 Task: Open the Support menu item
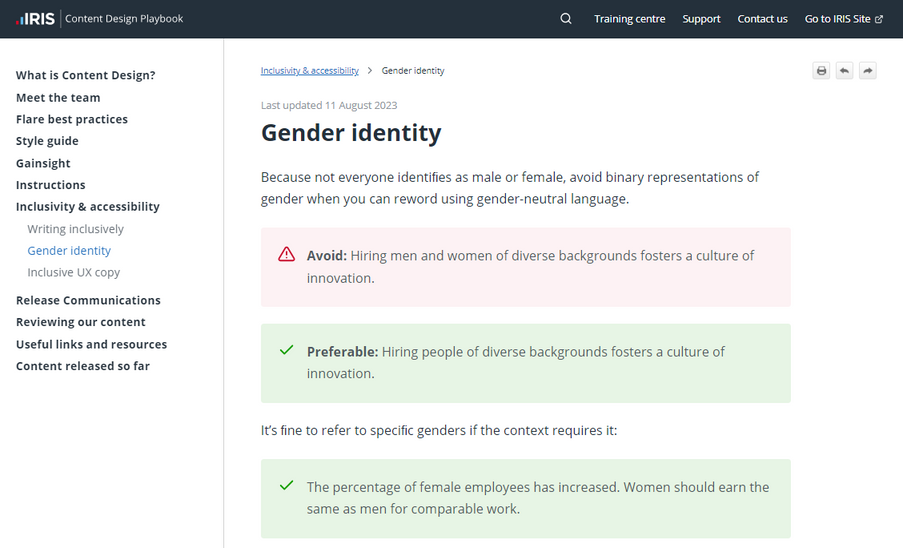[x=701, y=19]
